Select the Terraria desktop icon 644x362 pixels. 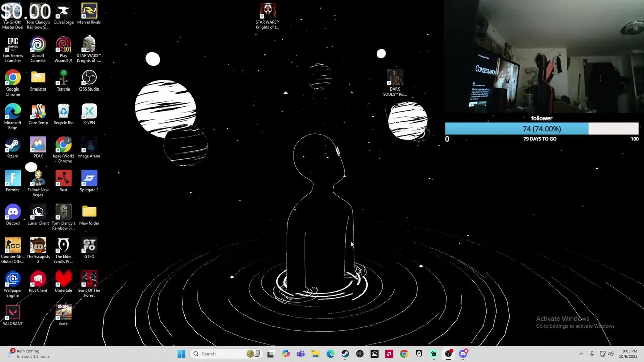(63, 81)
